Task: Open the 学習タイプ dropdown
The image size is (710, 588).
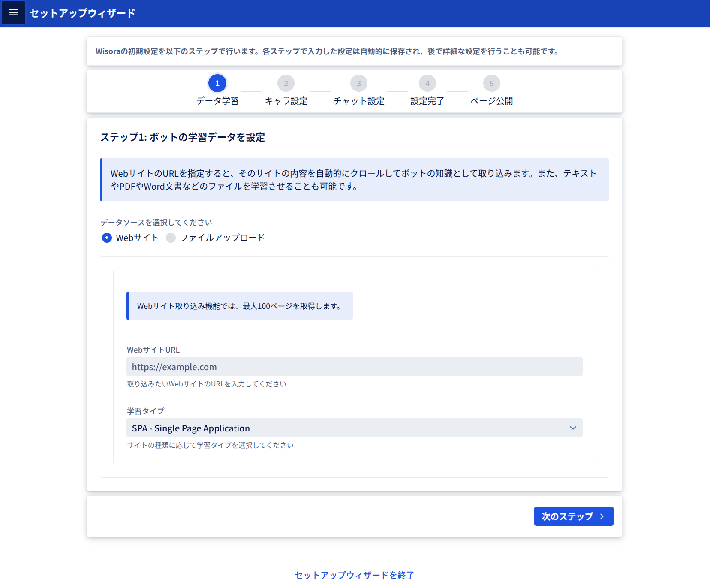Action: click(355, 428)
